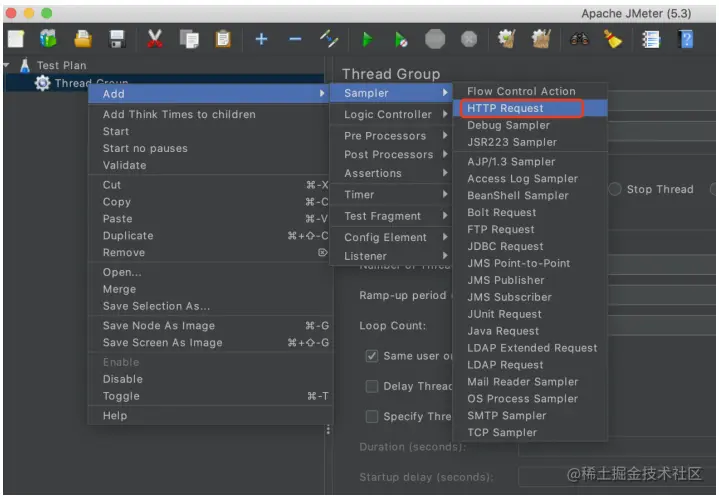This screenshot has height=499, width=719.
Task: Select JDBC Request sampler
Action: [530, 246]
